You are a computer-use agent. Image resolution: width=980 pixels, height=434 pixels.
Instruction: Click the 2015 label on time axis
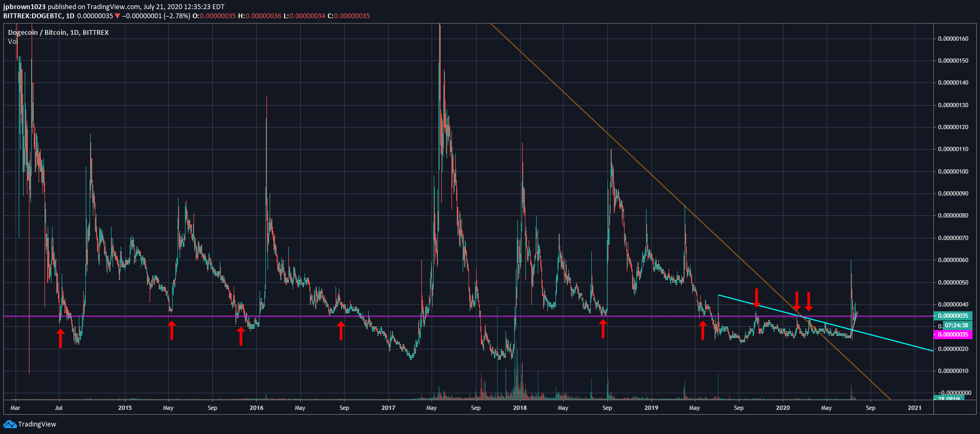point(125,408)
